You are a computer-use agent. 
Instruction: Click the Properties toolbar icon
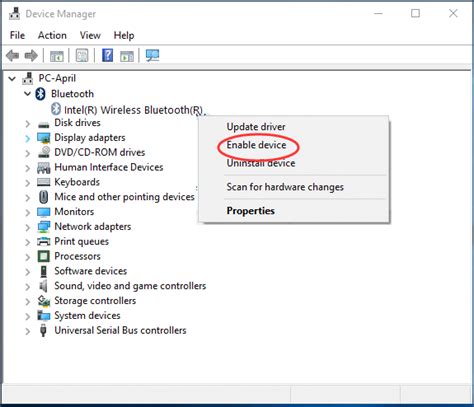[x=82, y=55]
